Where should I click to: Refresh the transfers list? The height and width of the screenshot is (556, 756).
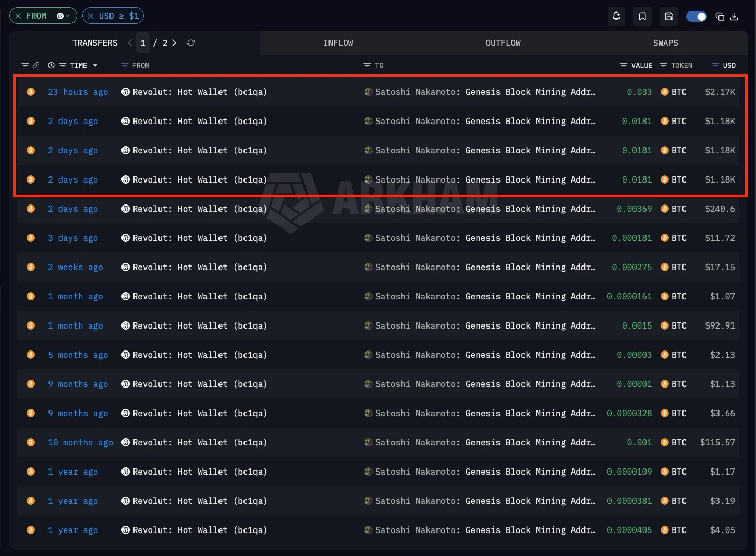coord(191,43)
